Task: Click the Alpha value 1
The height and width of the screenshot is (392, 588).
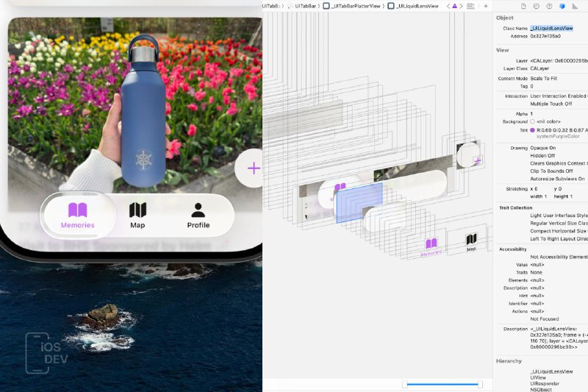Action: pos(531,114)
